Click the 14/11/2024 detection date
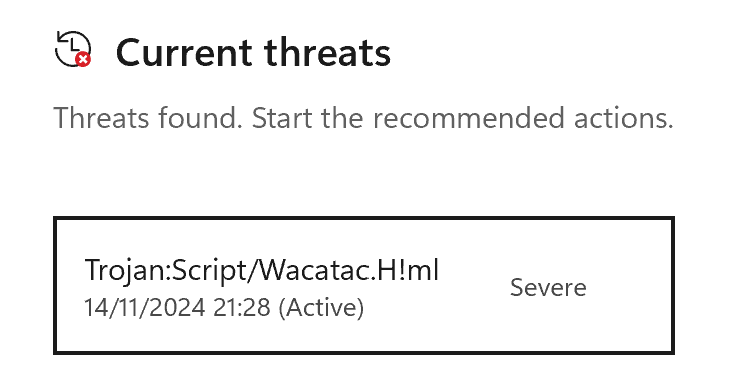The width and height of the screenshot is (734, 386). coord(145,308)
